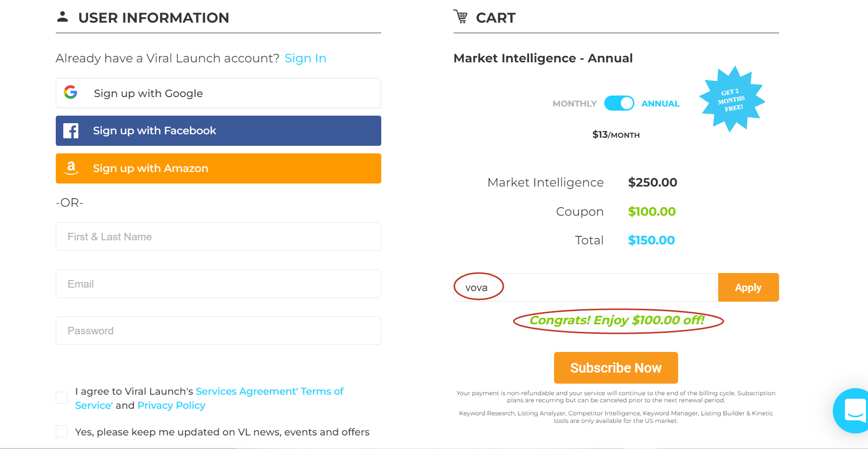Click the Google logo icon

click(71, 92)
